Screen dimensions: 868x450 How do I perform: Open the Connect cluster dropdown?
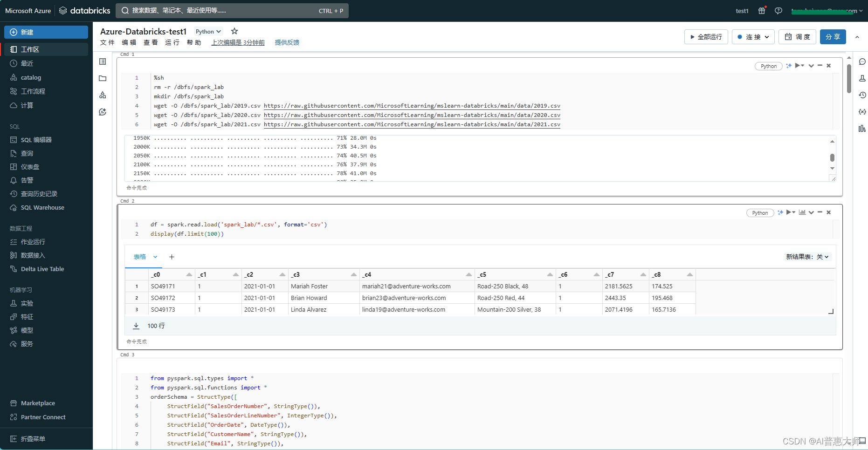click(x=753, y=37)
